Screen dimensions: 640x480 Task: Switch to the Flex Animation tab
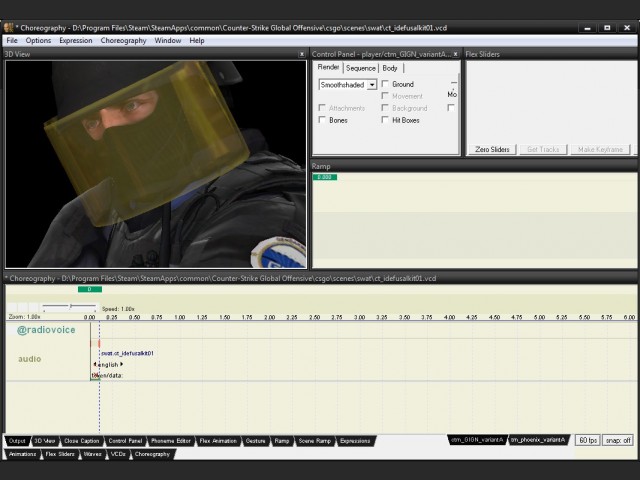pos(218,441)
